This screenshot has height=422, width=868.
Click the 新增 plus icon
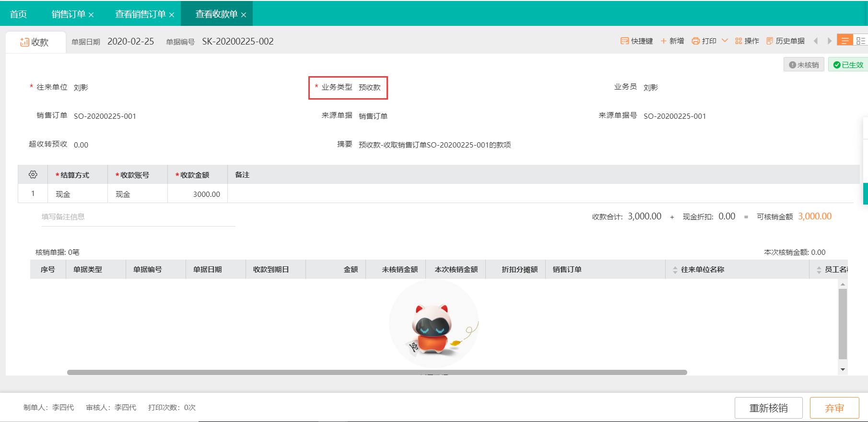pos(664,41)
